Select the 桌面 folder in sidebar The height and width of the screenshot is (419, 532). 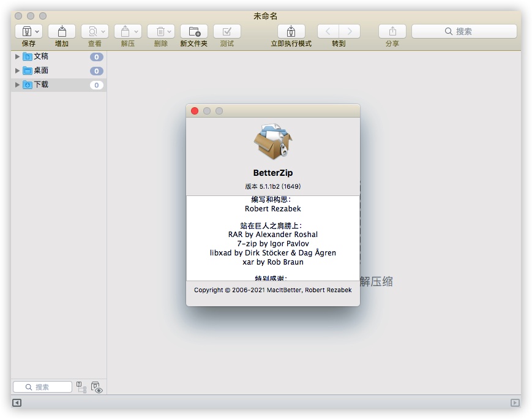point(59,70)
